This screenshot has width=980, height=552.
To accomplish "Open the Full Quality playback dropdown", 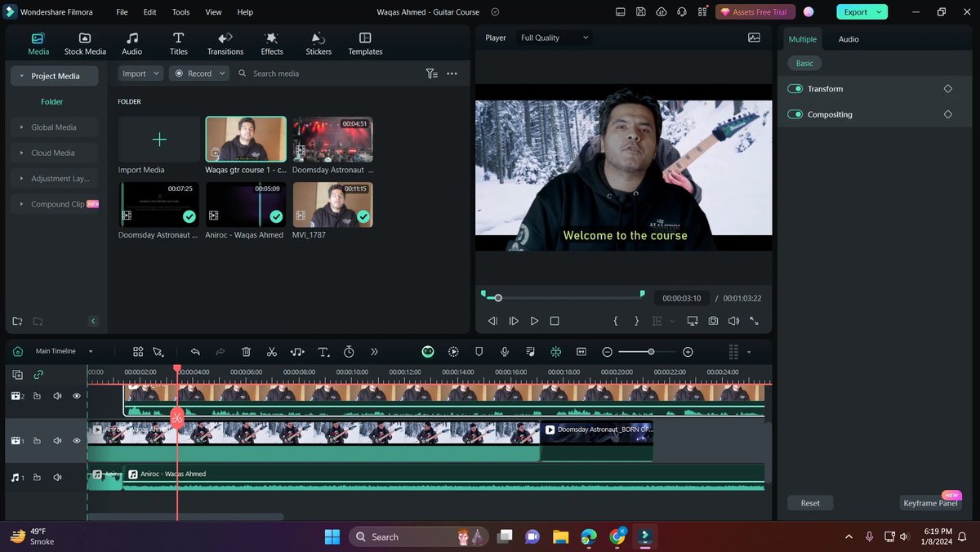I will (553, 38).
